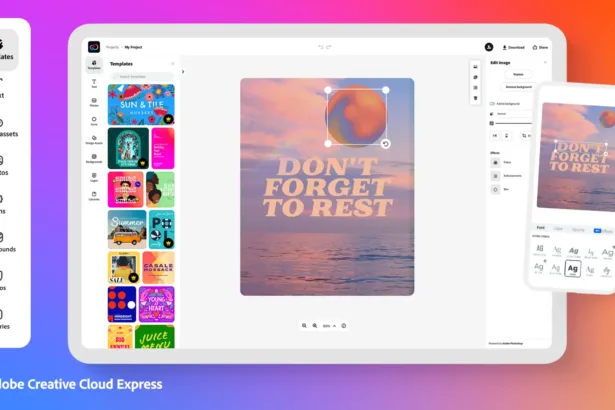
Task: Toggle the Add to background switch
Action: [492, 104]
